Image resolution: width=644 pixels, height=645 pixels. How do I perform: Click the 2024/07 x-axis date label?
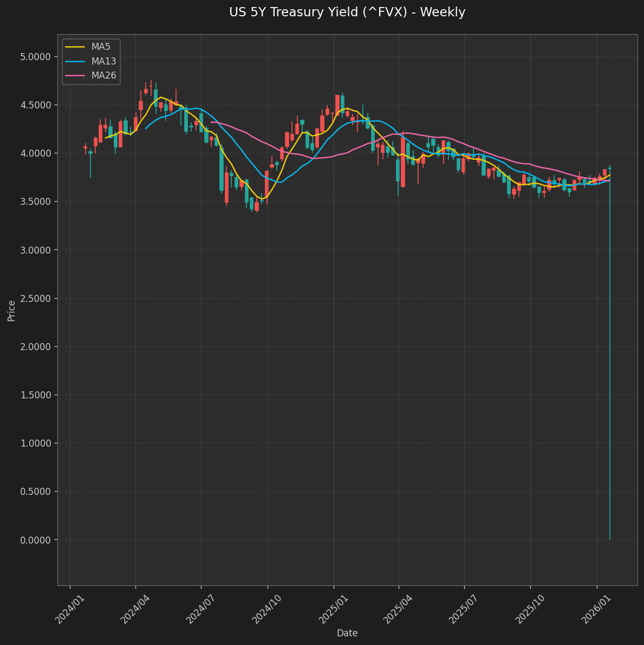click(201, 609)
